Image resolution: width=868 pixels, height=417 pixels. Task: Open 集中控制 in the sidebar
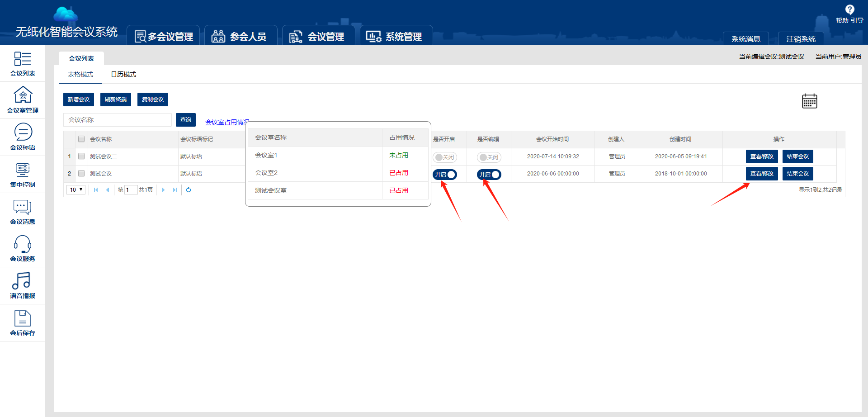coord(23,175)
